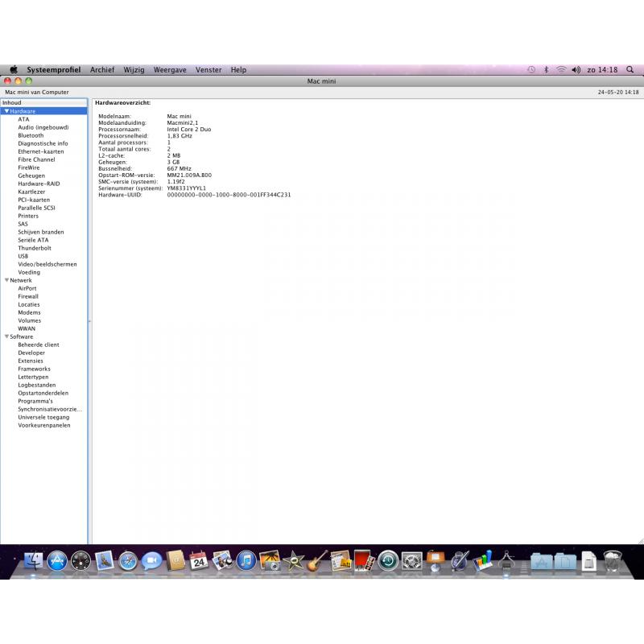644x644 pixels.
Task: Select AirPort under Netwerk
Action: [x=27, y=288]
